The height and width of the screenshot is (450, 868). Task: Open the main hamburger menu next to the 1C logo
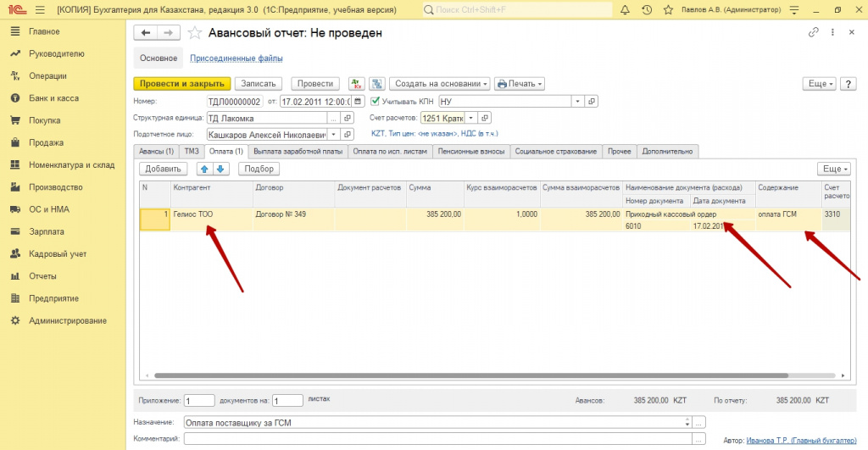click(40, 10)
